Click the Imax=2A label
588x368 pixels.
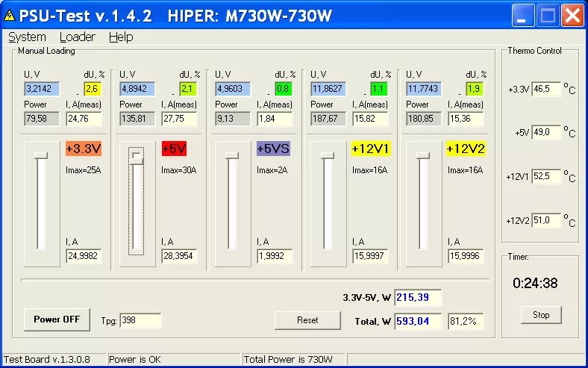pos(272,170)
